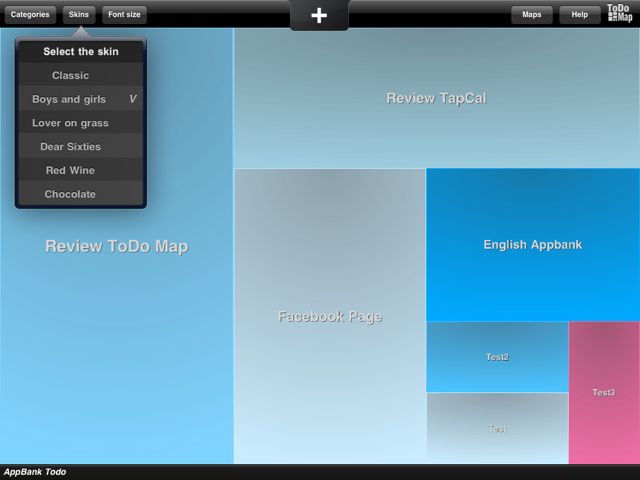Select the gray Test task tile
The image size is (640, 480).
(497, 429)
